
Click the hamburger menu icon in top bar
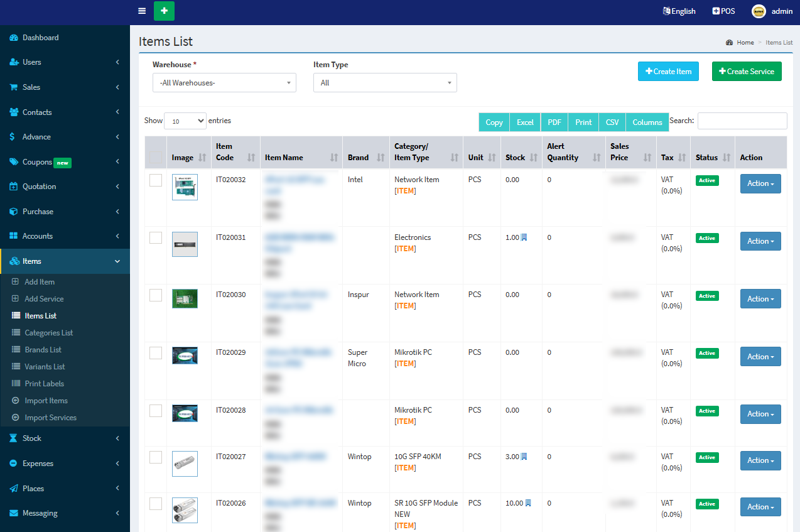pyautogui.click(x=142, y=11)
